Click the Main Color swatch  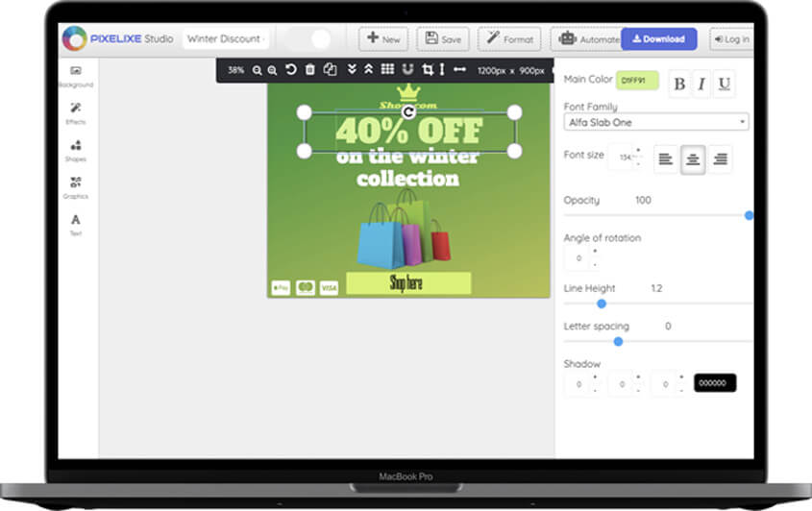[637, 81]
